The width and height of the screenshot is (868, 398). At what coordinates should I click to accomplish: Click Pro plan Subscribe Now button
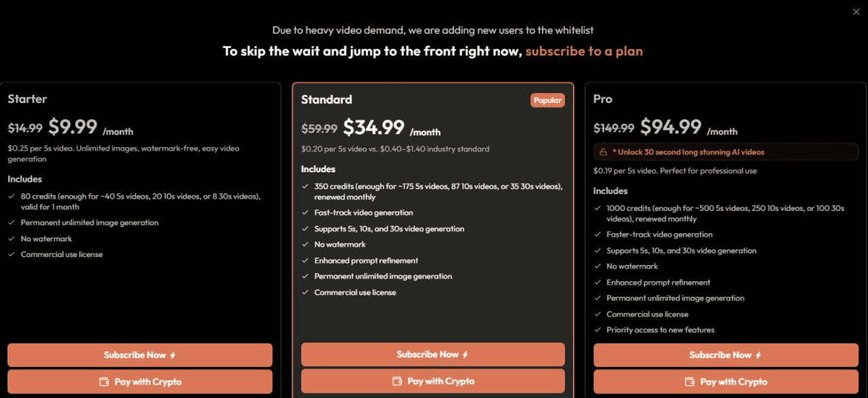[x=726, y=355]
